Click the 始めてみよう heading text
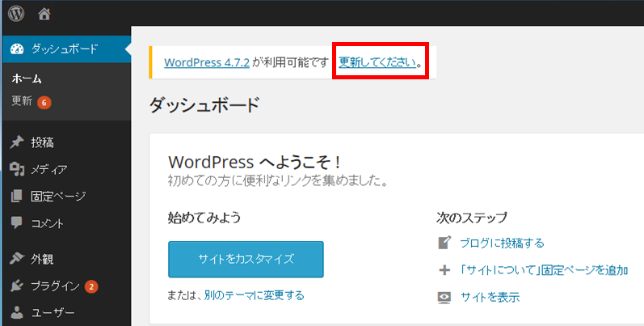 pyautogui.click(x=204, y=217)
